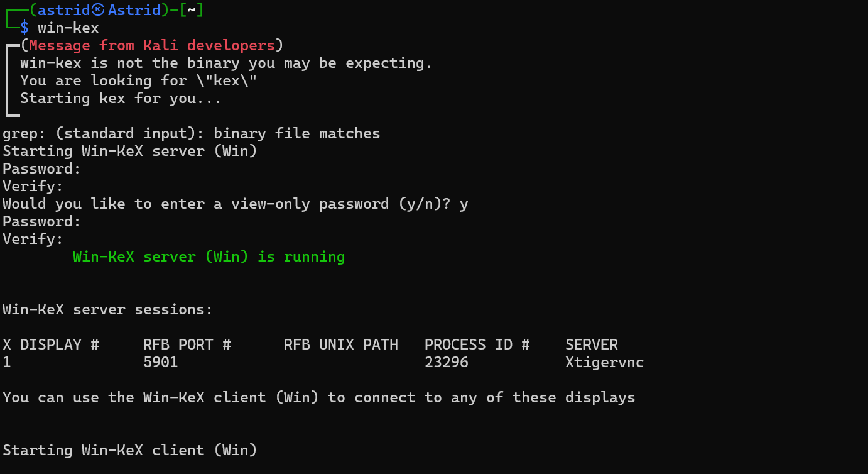Click the typed "win-kex" command text

[68, 28]
